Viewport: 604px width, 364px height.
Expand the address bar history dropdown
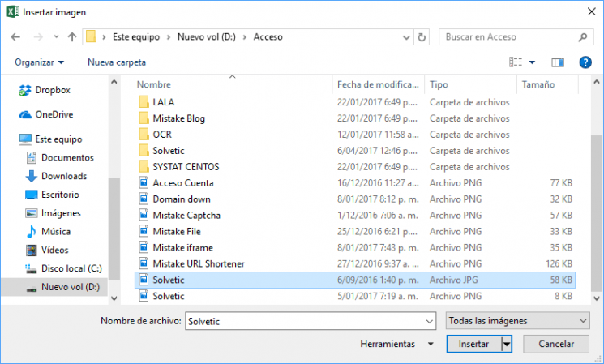[x=406, y=37]
